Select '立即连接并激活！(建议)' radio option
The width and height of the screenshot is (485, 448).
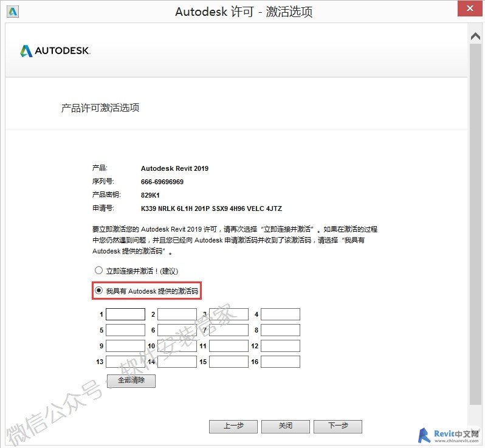click(98, 271)
